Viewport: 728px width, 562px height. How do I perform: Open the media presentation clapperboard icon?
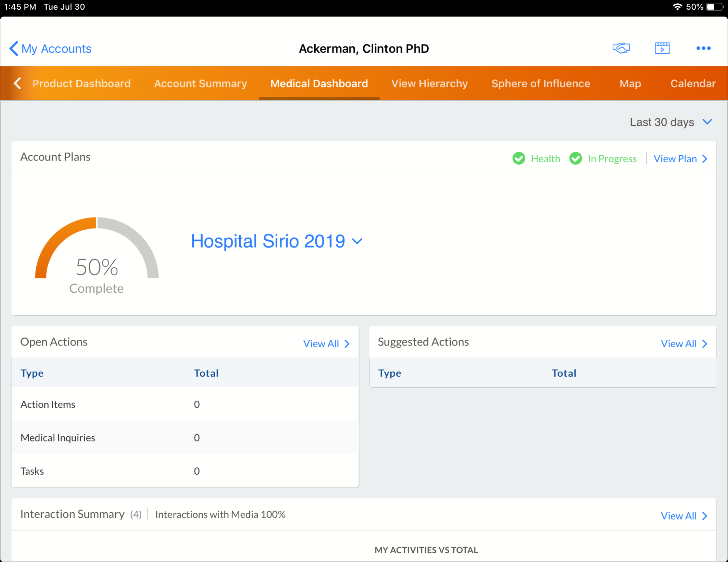[662, 48]
